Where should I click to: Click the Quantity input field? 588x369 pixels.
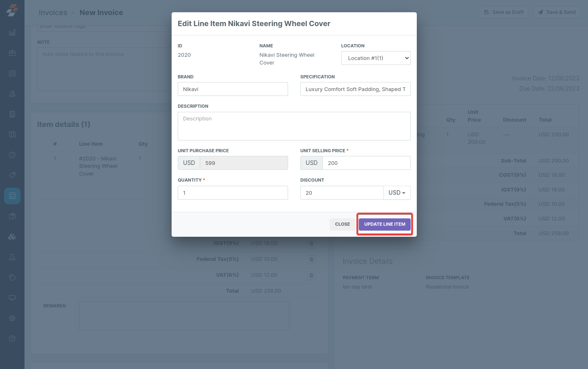pyautogui.click(x=233, y=193)
